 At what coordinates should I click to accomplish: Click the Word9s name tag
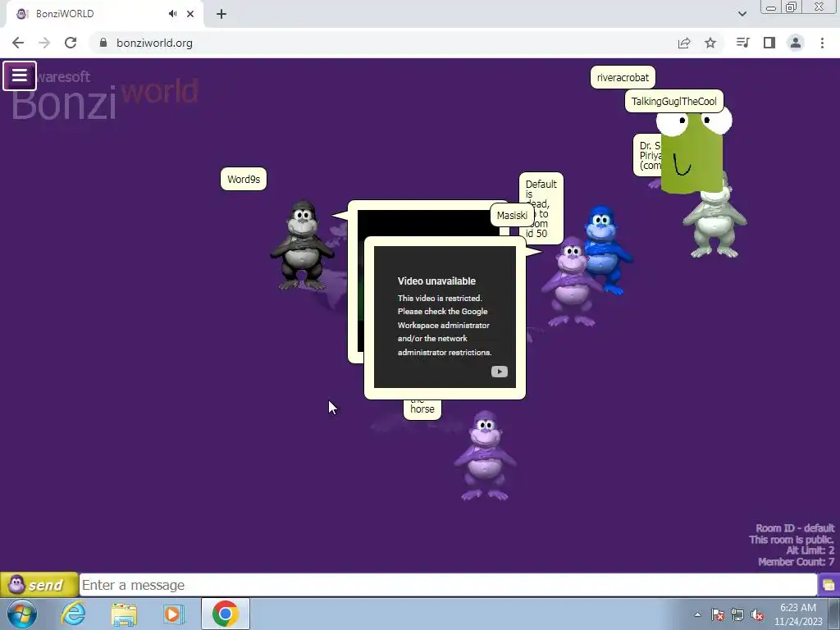pyautogui.click(x=244, y=179)
